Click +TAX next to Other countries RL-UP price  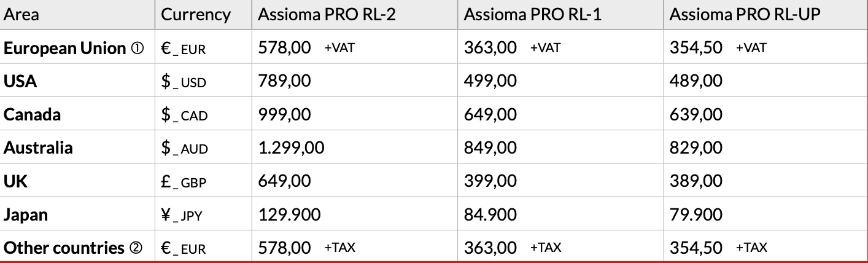751,248
